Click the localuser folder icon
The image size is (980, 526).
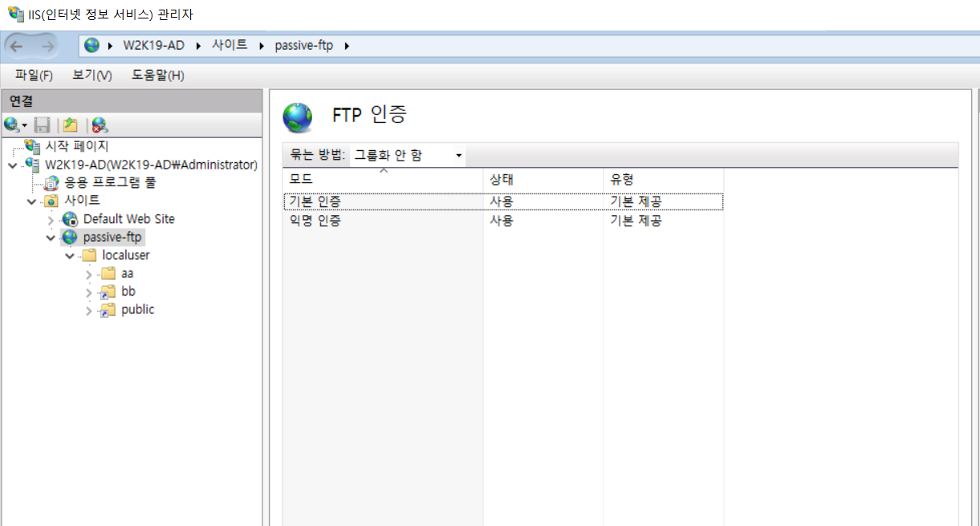[x=90, y=255]
